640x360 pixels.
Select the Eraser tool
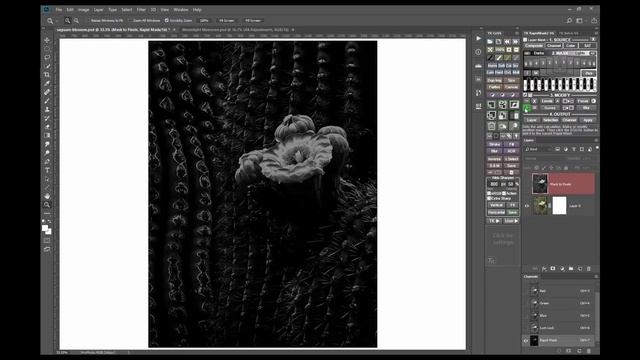pyautogui.click(x=47, y=127)
